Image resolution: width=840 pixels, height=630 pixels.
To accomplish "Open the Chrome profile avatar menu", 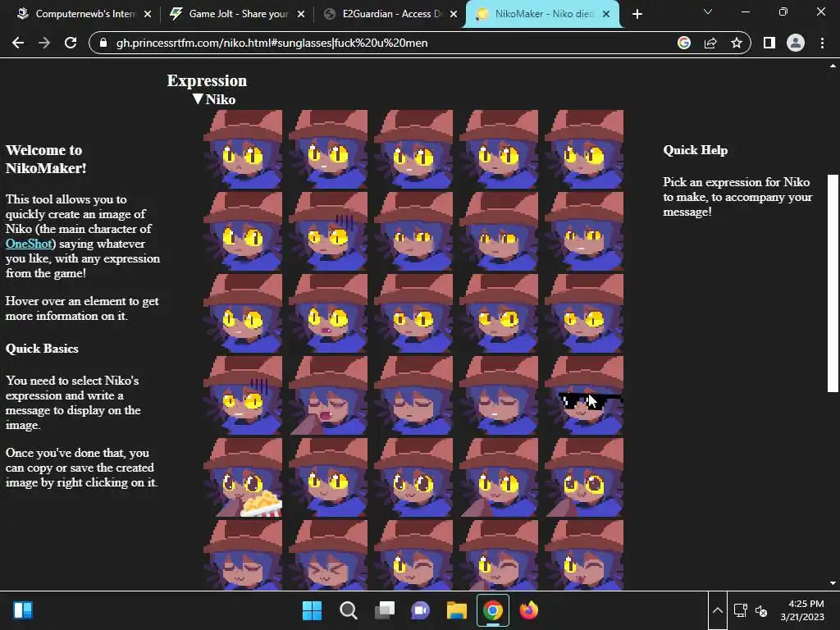I will coord(796,43).
